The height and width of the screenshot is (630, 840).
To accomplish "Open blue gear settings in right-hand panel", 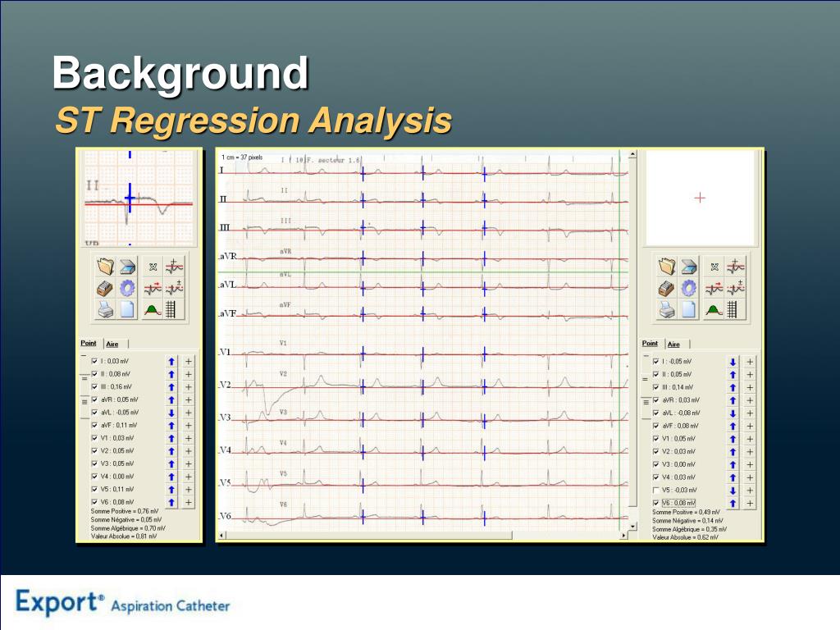I will pyautogui.click(x=689, y=288).
